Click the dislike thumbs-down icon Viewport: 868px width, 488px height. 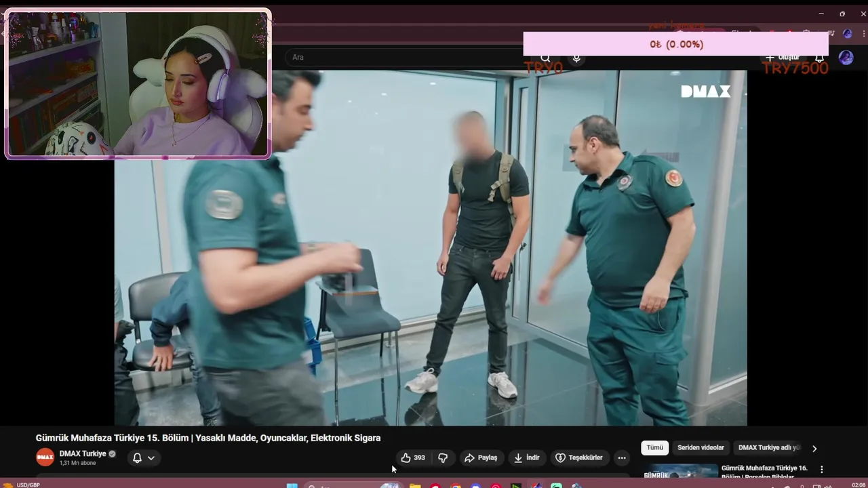tap(443, 458)
